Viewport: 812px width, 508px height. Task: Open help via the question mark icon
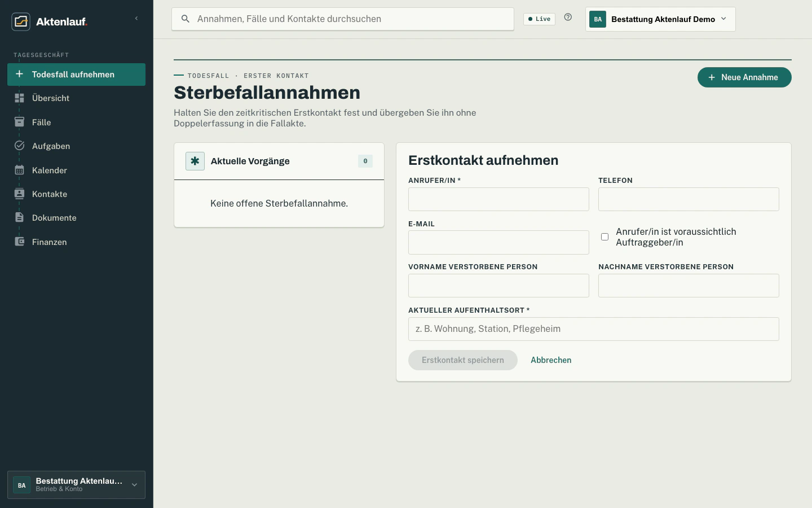coord(568,17)
